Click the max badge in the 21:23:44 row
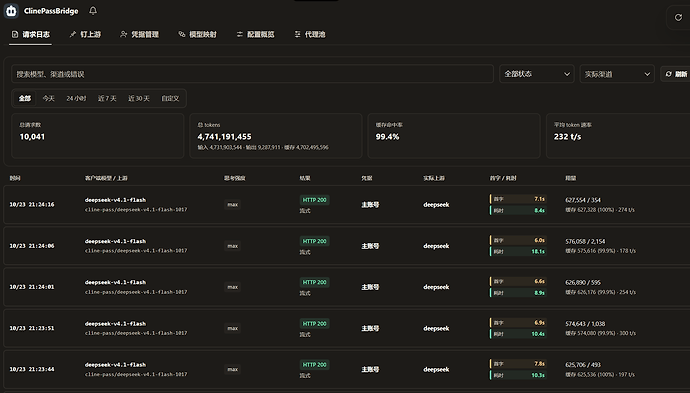This screenshot has width=690, height=393. pyautogui.click(x=232, y=369)
